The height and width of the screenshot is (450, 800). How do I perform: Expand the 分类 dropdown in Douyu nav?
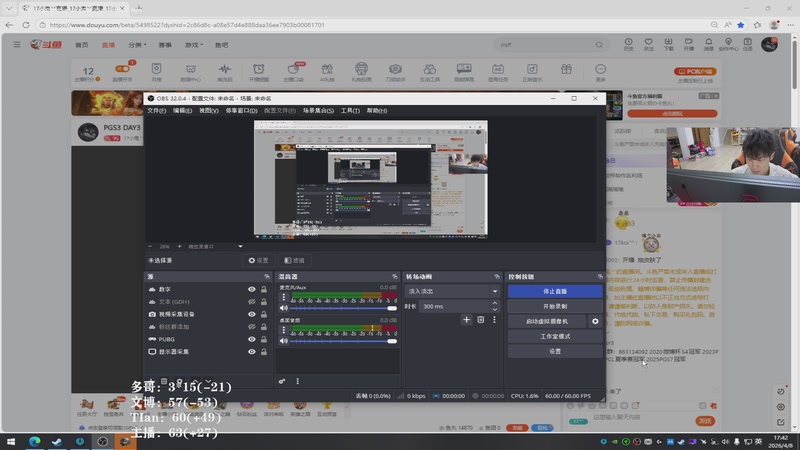pyautogui.click(x=137, y=45)
